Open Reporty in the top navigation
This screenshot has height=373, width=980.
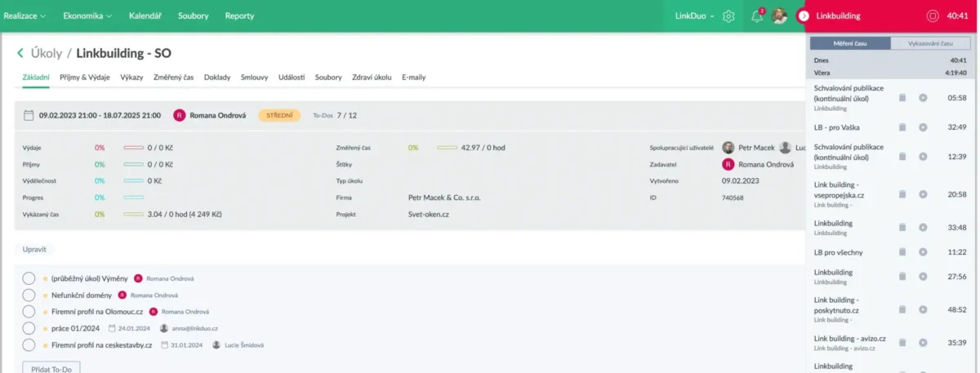(x=239, y=16)
